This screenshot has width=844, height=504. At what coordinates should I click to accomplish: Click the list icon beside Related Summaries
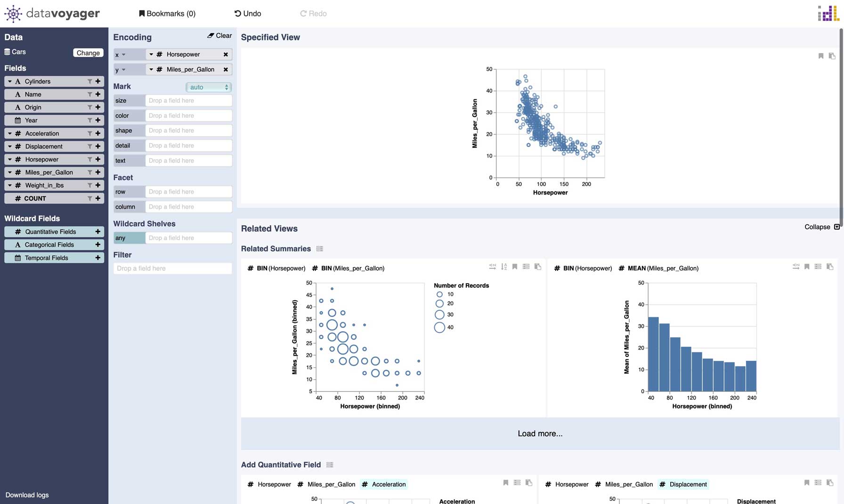[x=320, y=249]
